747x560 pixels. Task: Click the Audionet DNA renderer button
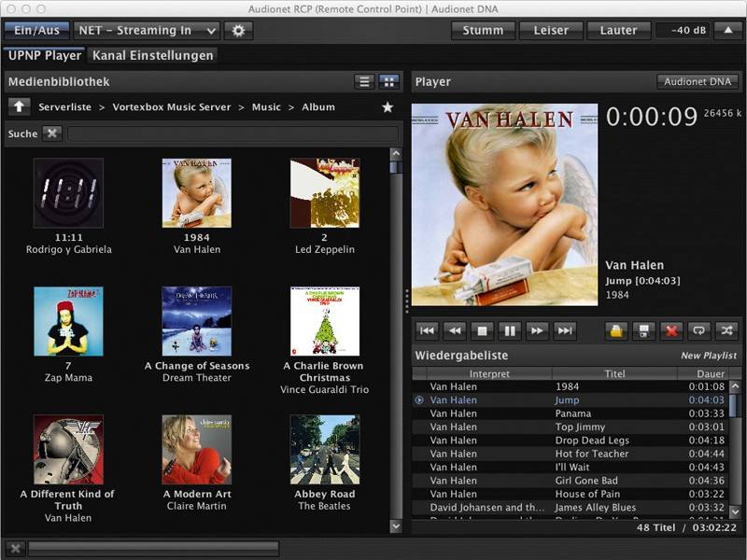(x=698, y=82)
